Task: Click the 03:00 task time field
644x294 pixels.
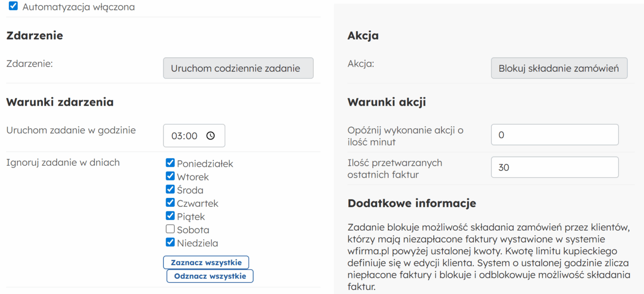Action: pyautogui.click(x=185, y=136)
